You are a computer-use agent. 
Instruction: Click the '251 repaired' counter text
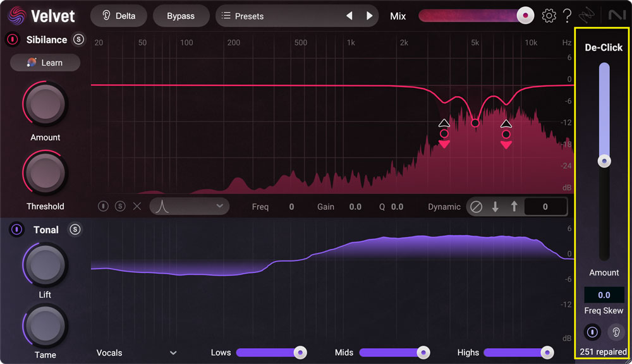(x=604, y=352)
